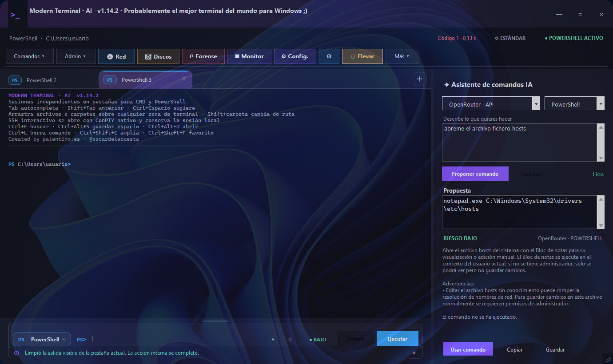
Task: Open the Red network tools button
Action: coord(116,56)
